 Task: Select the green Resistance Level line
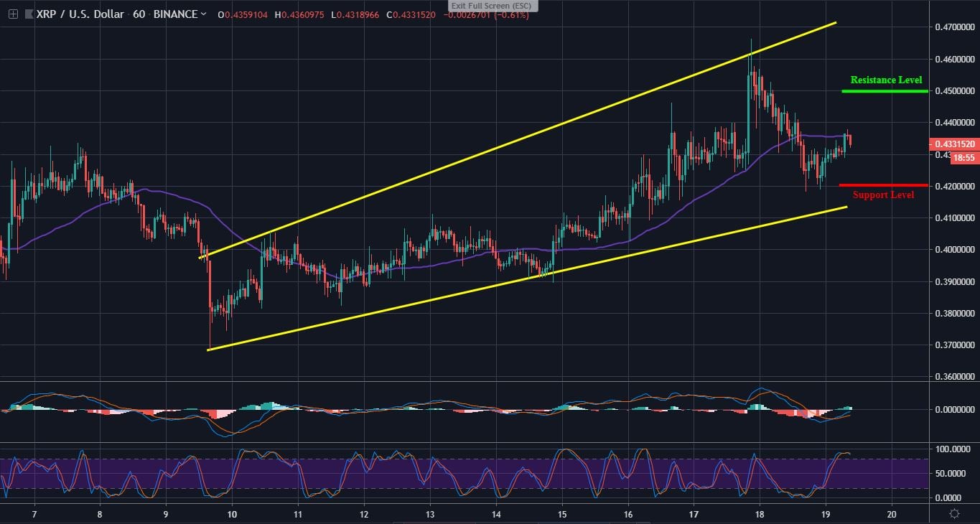point(883,90)
